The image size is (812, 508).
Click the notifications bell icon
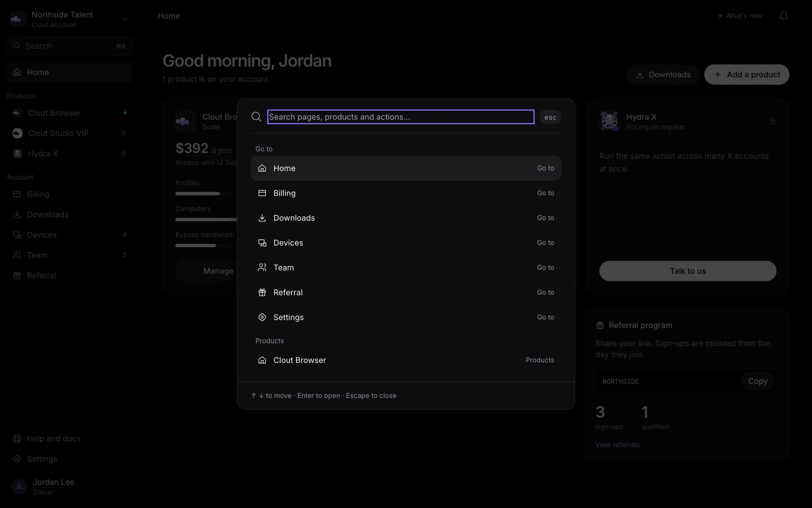coord(784,16)
